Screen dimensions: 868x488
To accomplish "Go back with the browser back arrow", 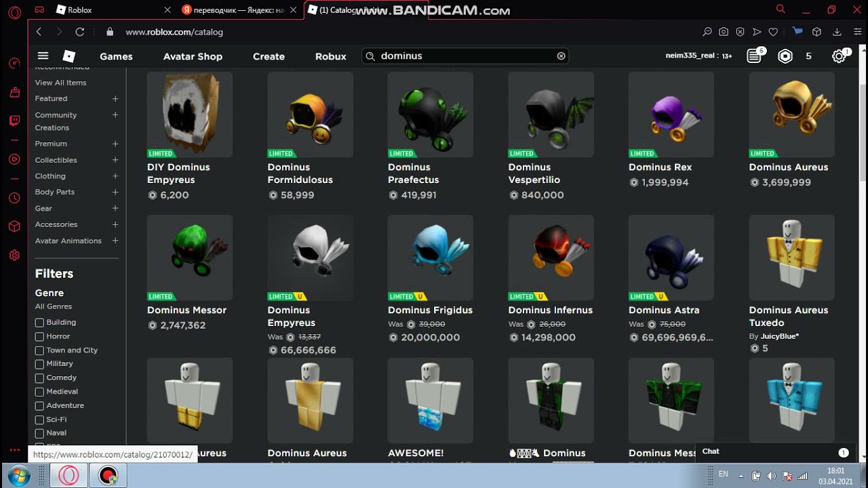I will click(x=39, y=32).
